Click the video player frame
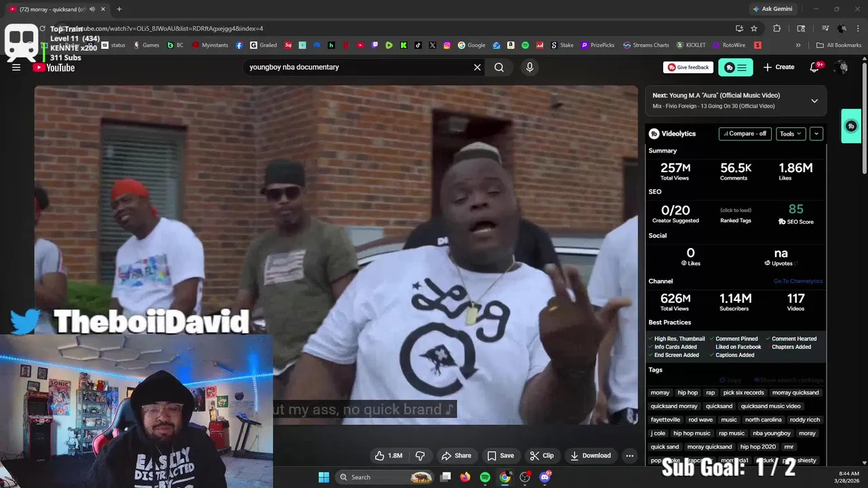 coord(336,255)
